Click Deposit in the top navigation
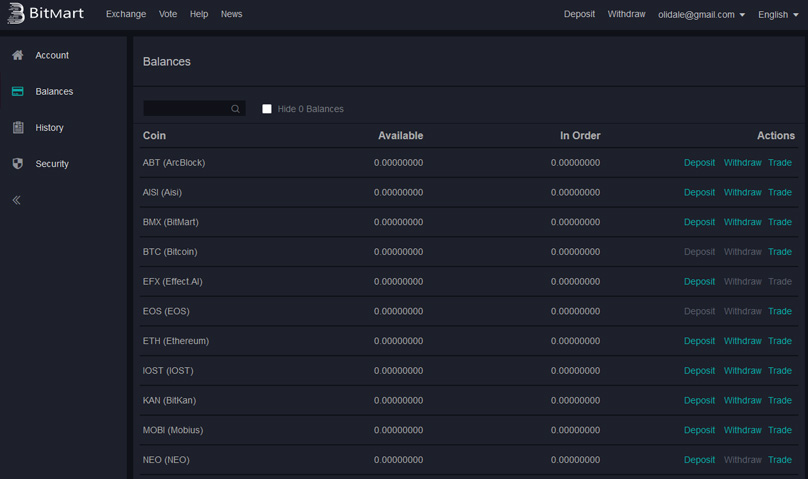The width and height of the screenshot is (808, 479). 579,14
